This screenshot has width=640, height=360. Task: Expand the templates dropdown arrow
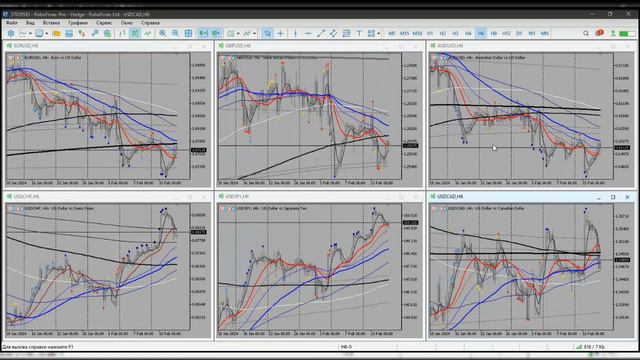254,33
